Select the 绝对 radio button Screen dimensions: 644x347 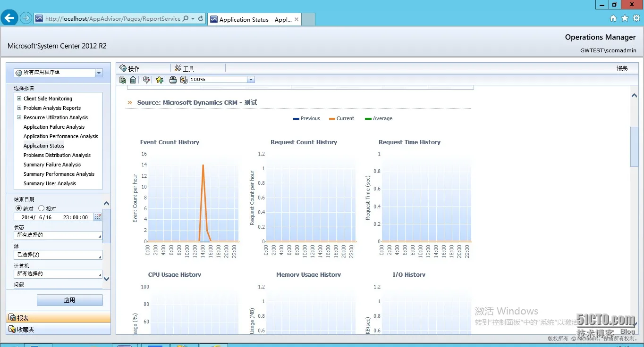[x=19, y=208]
